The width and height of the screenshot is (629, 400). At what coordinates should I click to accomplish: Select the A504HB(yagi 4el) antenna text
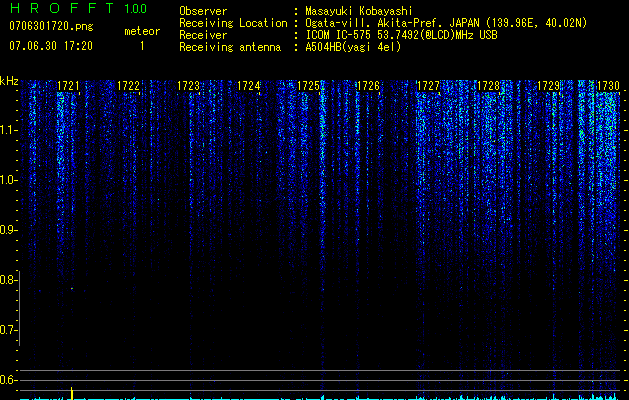click(x=353, y=47)
